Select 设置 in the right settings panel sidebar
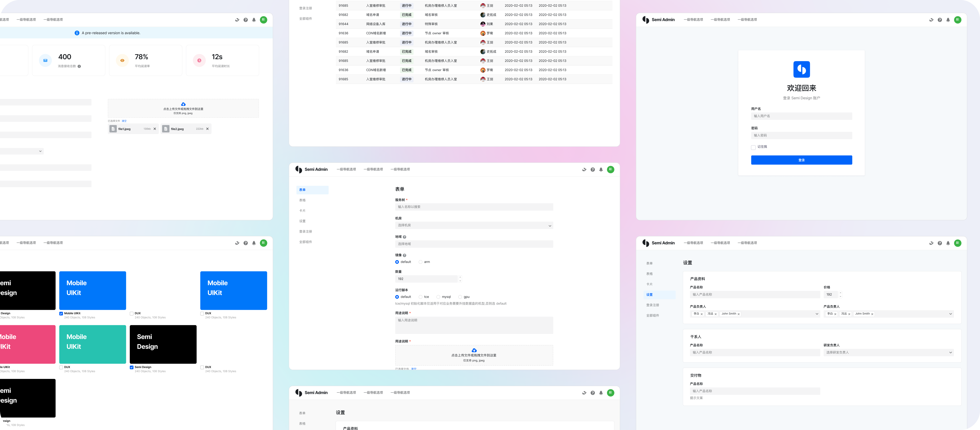The height and width of the screenshot is (430, 980). [660, 295]
